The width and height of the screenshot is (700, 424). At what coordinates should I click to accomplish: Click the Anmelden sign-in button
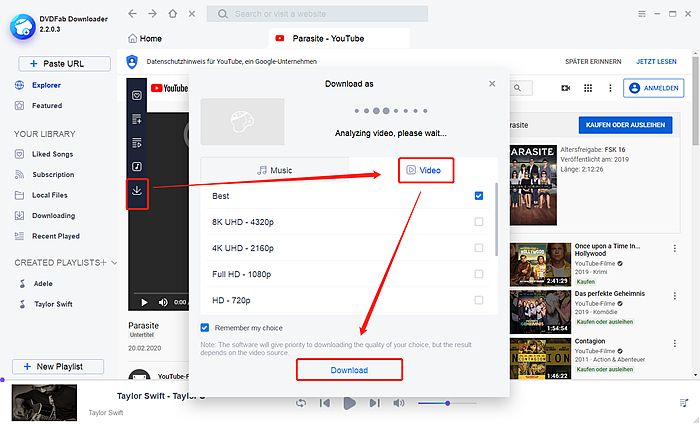pos(653,88)
